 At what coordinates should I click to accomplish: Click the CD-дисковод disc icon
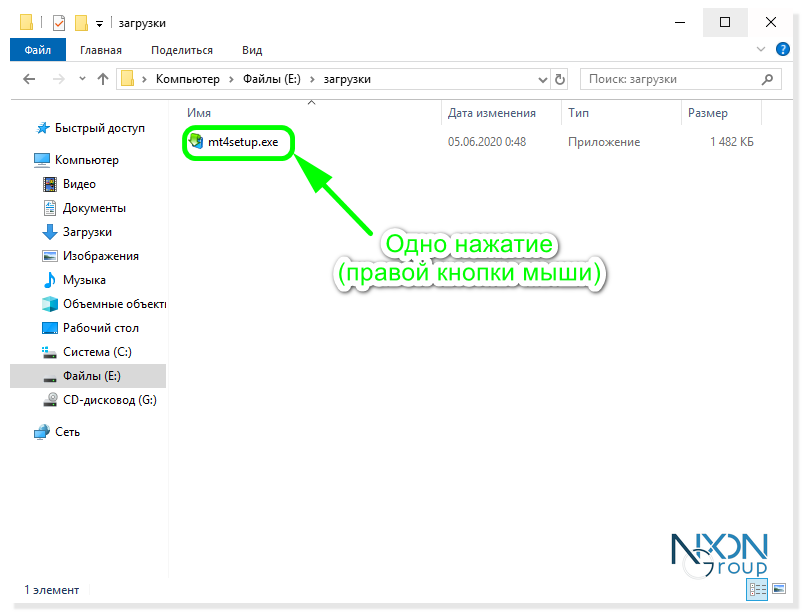(x=50, y=400)
